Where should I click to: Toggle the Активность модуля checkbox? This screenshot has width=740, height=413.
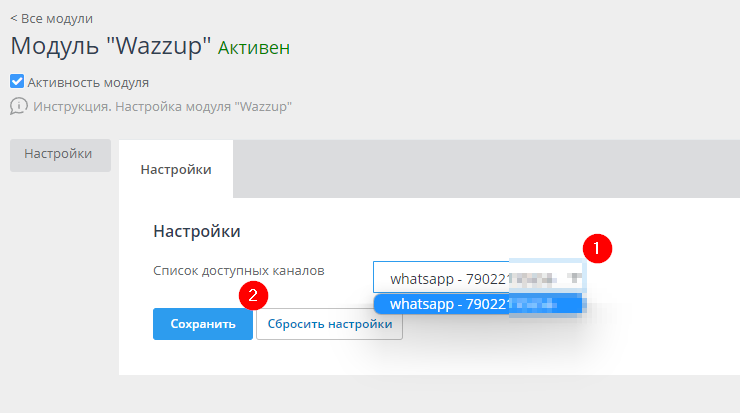(x=17, y=82)
